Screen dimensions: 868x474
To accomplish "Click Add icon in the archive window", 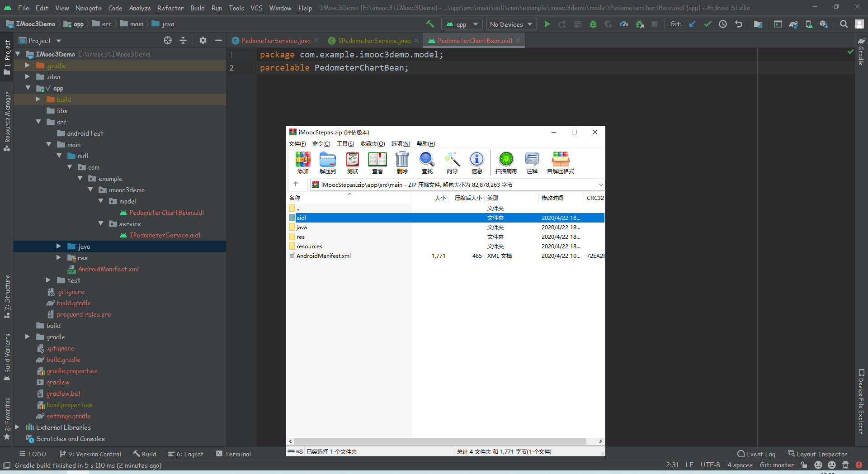I will pyautogui.click(x=303, y=163).
